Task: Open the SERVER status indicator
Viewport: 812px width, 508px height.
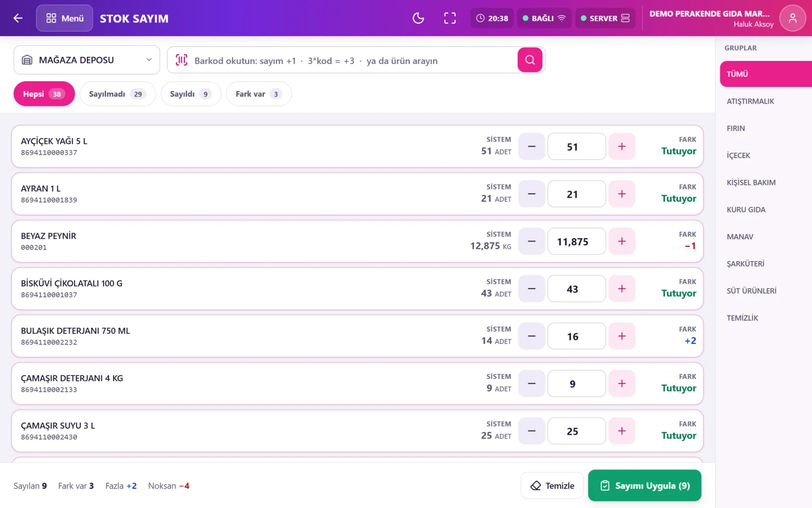Action: pos(605,18)
